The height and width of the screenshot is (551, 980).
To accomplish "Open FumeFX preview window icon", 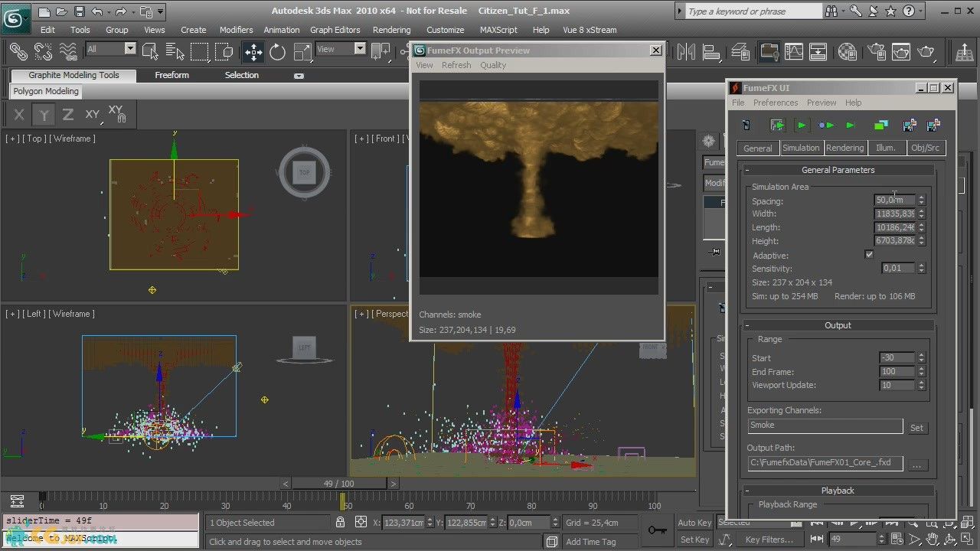I will (x=880, y=125).
